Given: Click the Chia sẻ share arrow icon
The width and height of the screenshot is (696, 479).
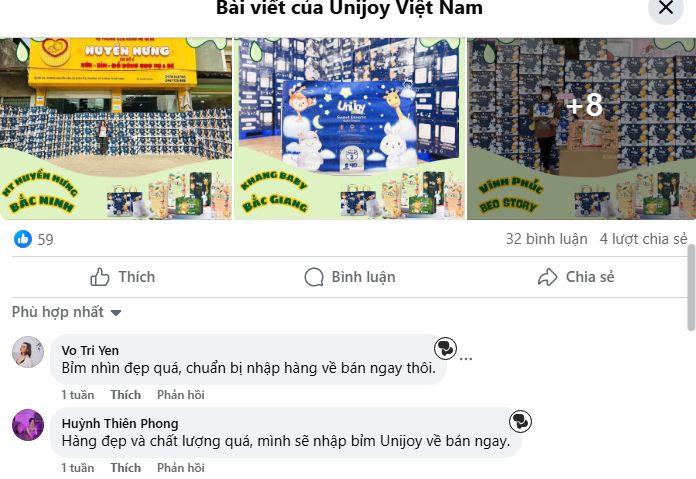Looking at the screenshot, I should 547,277.
